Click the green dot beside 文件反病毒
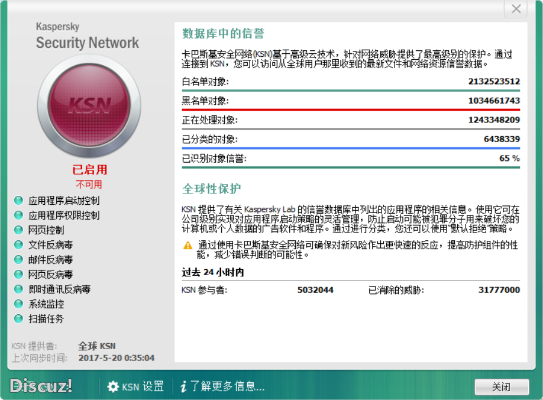543x400 pixels. pos(18,245)
